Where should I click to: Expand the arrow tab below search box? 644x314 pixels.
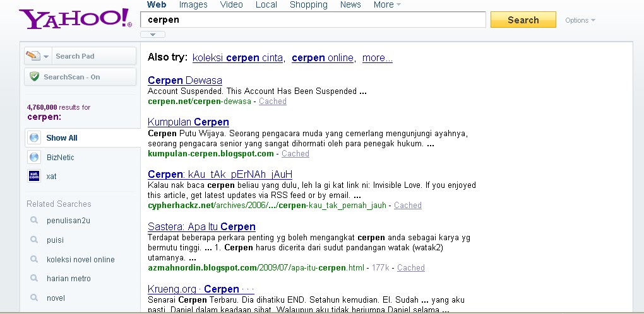coord(153,35)
